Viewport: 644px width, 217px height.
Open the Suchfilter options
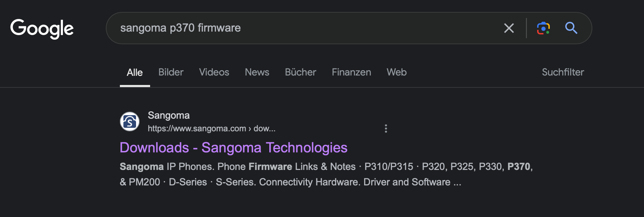[x=562, y=72]
